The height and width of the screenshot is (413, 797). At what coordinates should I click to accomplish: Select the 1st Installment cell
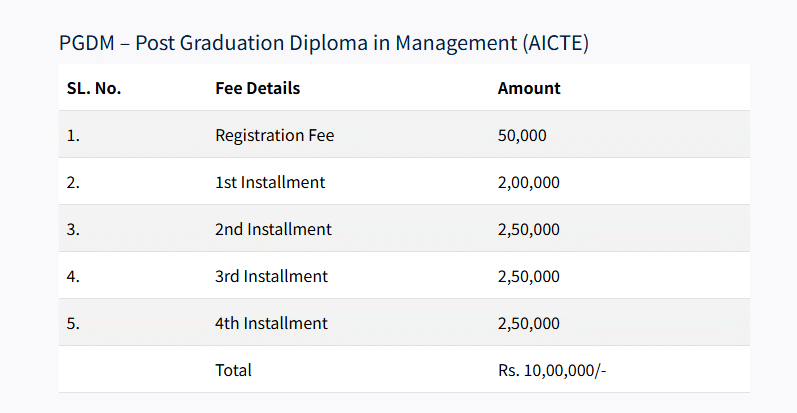pyautogui.click(x=270, y=182)
